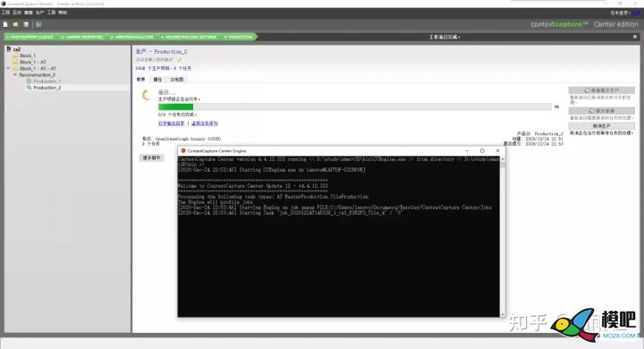Viewport: 644px width, 349px height.
Task: Click the ContextCapture Center Engine window icon
Action: [x=183, y=151]
